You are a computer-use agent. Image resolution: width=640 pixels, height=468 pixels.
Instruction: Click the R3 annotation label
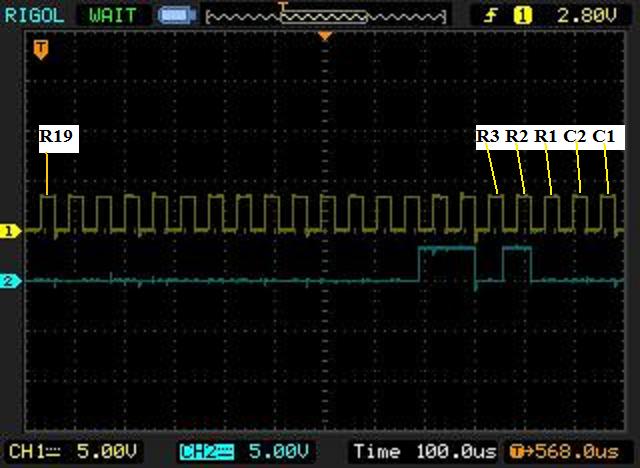click(x=488, y=137)
